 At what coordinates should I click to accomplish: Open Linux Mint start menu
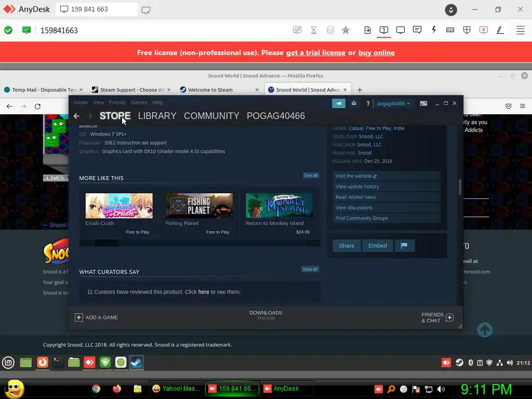point(8,362)
